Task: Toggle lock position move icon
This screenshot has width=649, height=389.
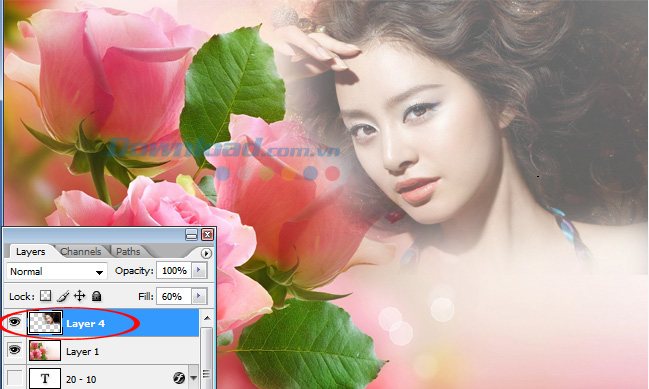Action: pyautogui.click(x=79, y=296)
